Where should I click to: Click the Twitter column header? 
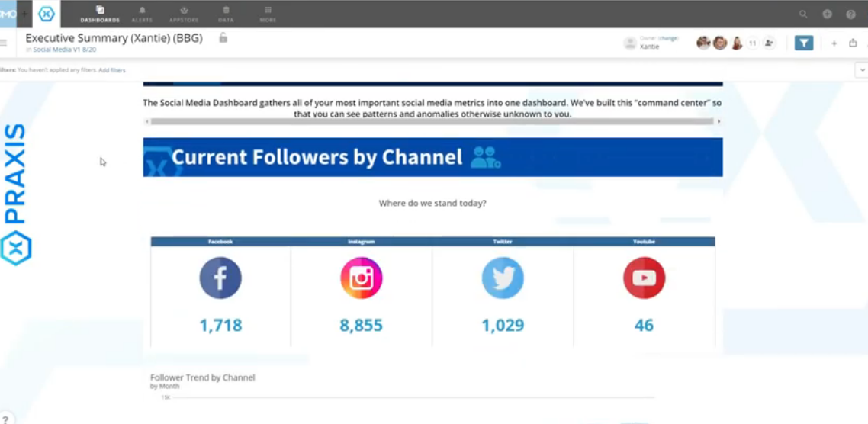coord(503,241)
